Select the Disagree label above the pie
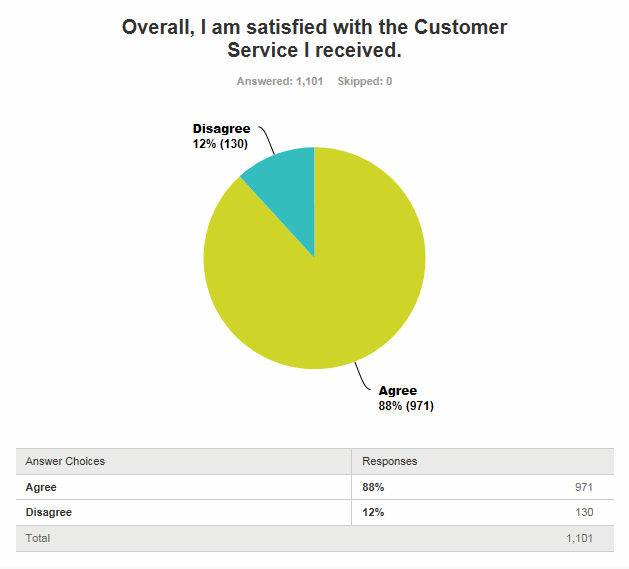 pos(221,129)
